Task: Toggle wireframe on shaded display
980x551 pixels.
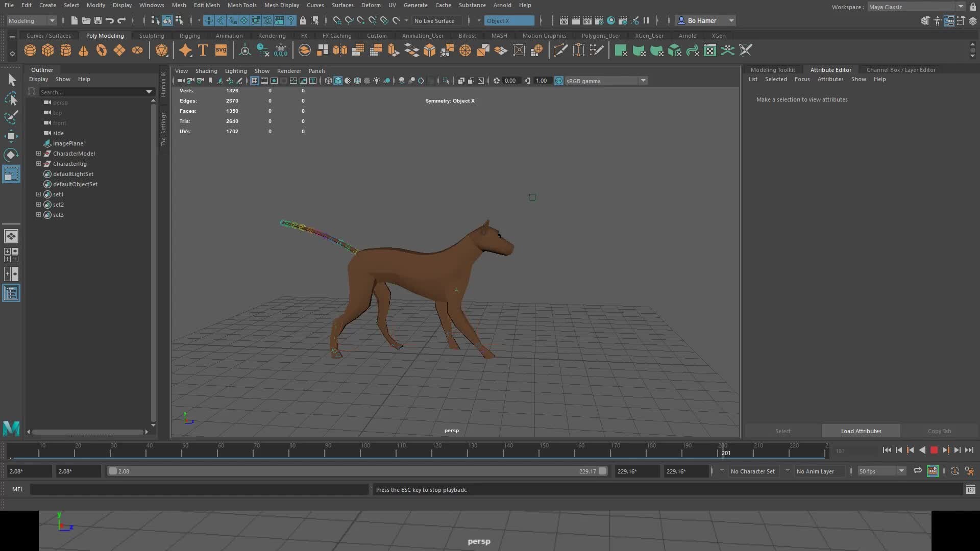Action: click(357, 80)
